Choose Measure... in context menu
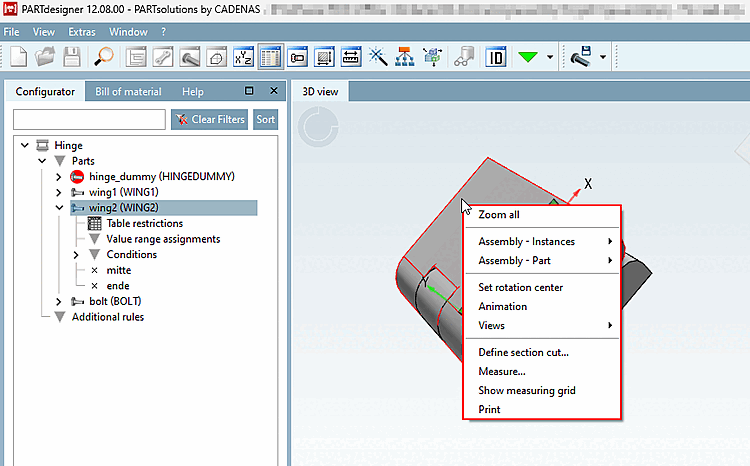The image size is (750, 466). pos(542,372)
